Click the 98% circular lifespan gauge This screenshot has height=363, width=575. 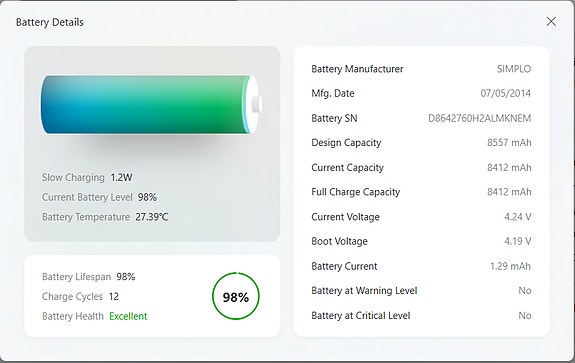[x=236, y=296]
